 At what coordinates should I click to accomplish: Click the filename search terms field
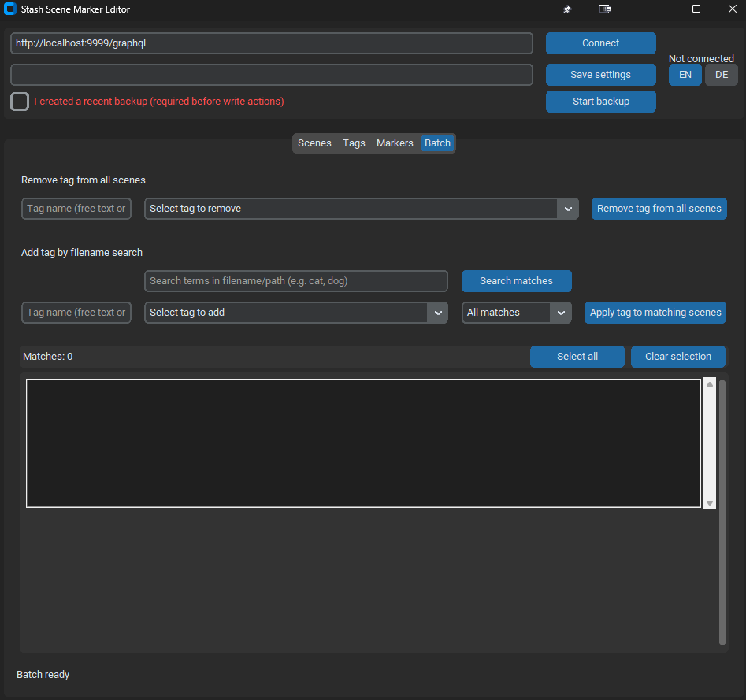point(295,281)
